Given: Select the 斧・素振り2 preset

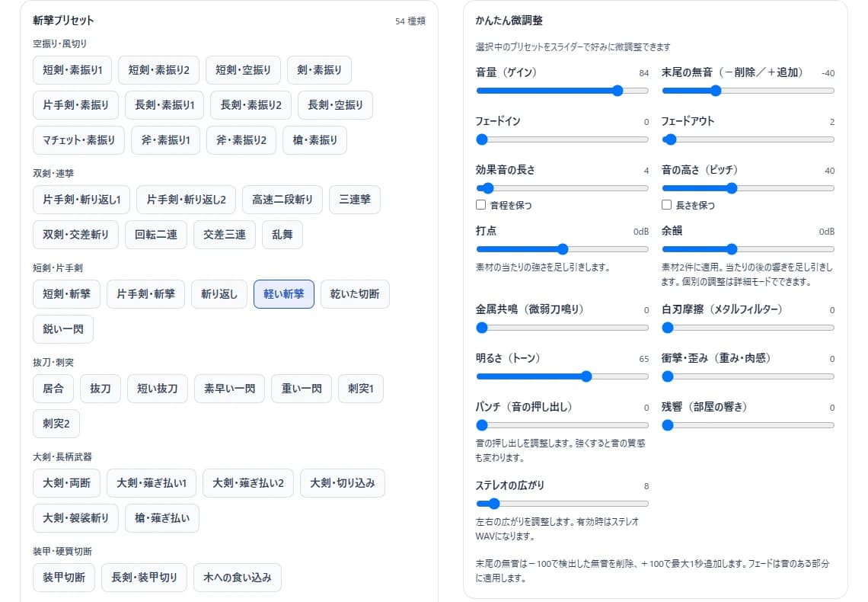Looking at the screenshot, I should 241,140.
